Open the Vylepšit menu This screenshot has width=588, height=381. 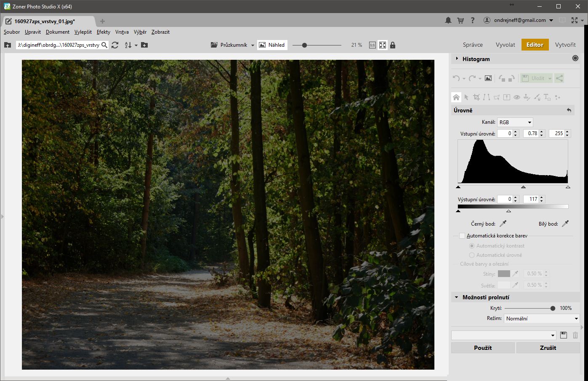83,32
